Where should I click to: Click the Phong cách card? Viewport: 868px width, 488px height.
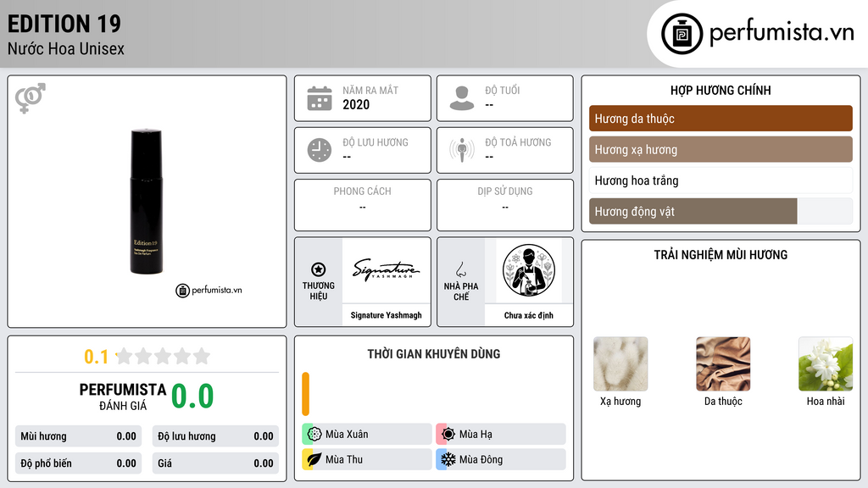point(363,205)
